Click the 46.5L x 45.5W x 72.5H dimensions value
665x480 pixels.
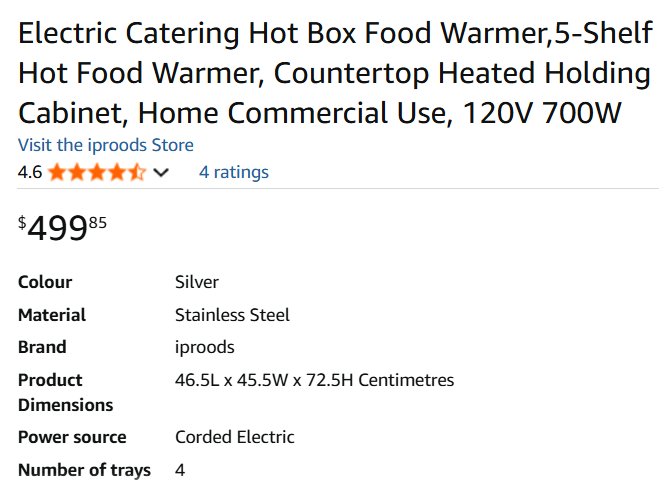(x=314, y=380)
